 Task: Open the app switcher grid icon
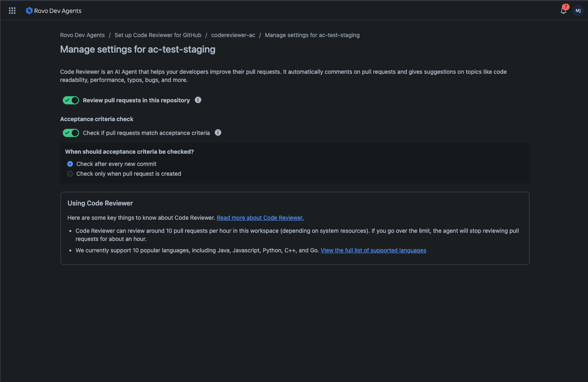[12, 10]
